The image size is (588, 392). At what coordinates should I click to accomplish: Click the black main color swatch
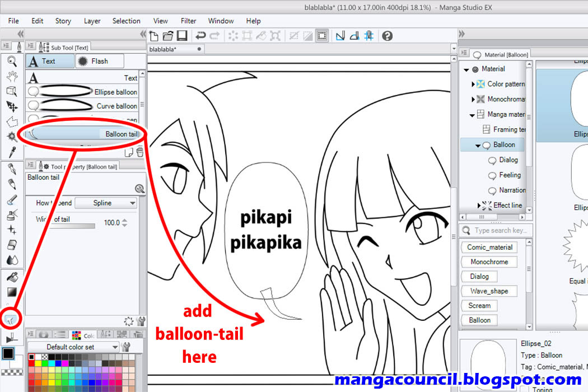point(8,353)
